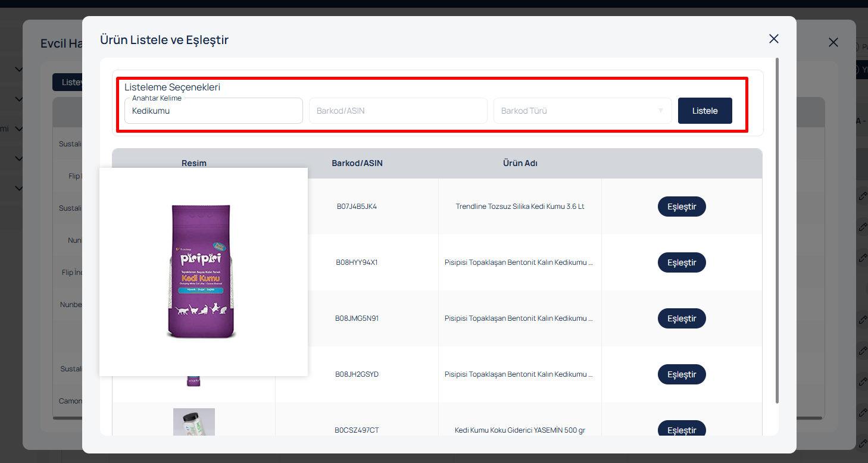Focus the Anahtar Kelime input field
Image resolution: width=868 pixels, height=463 pixels.
[213, 111]
